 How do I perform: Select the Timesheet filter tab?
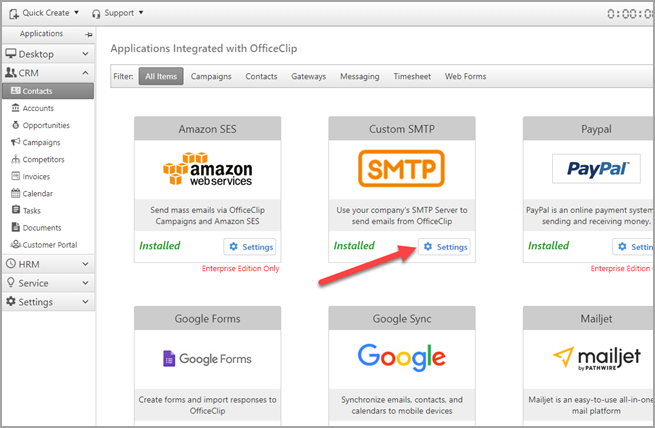point(412,76)
